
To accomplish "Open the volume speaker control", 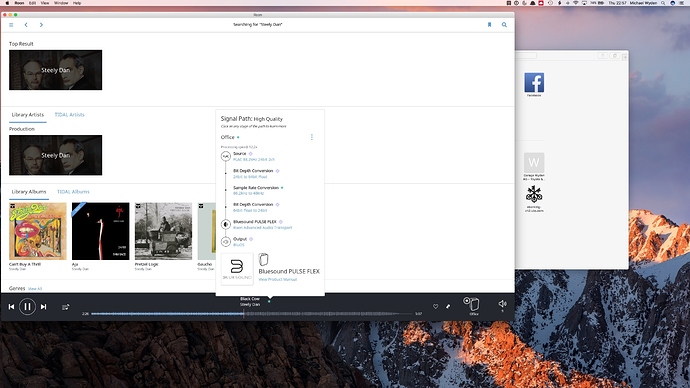I will click(x=502, y=304).
